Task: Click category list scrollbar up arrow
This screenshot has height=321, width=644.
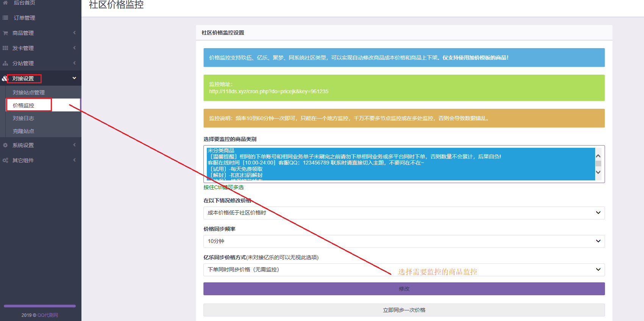Action: point(598,156)
